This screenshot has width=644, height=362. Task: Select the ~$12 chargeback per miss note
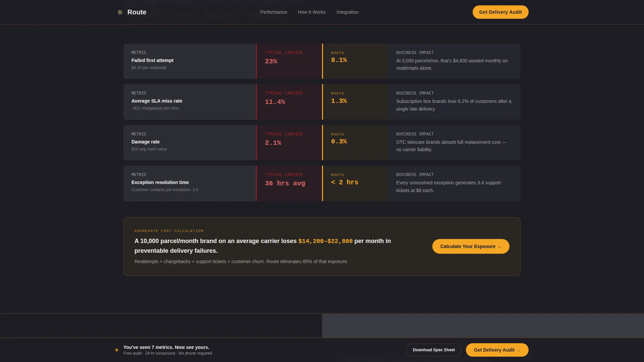pos(155,108)
